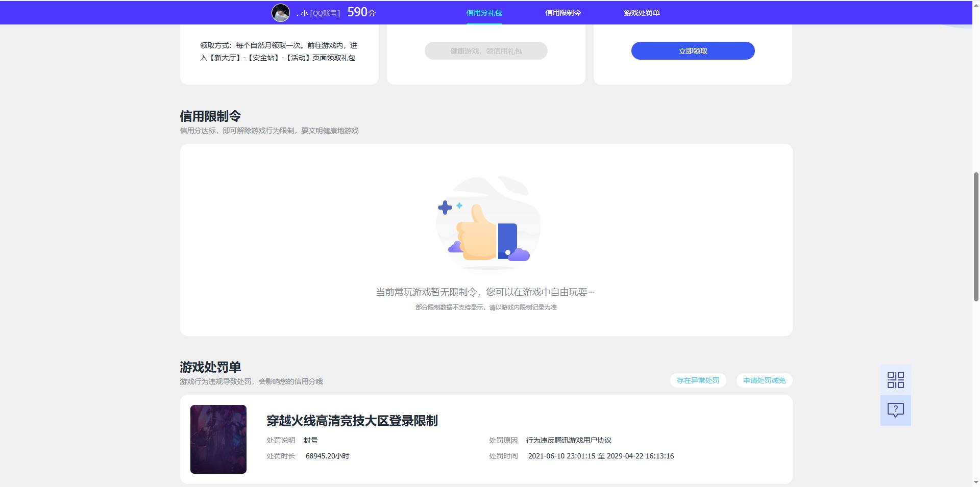The width and height of the screenshot is (980, 487).
Task: Open the QR code floating icon
Action: 895,380
